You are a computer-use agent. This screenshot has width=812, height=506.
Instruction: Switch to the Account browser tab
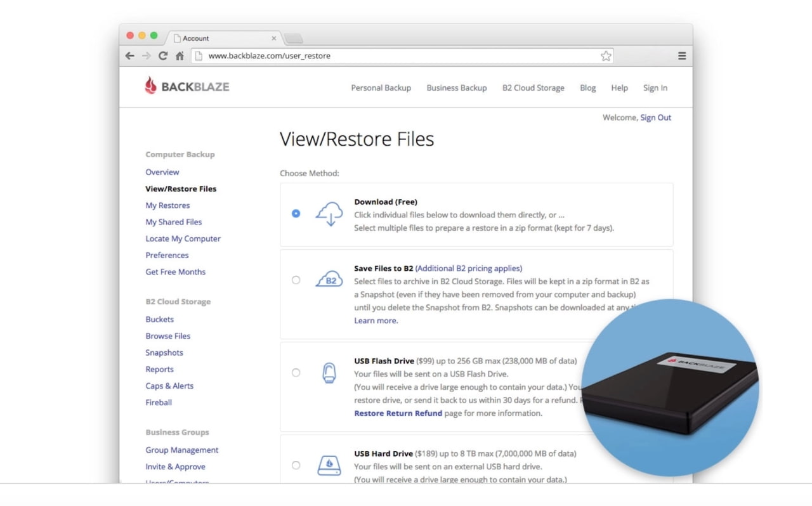click(x=197, y=38)
